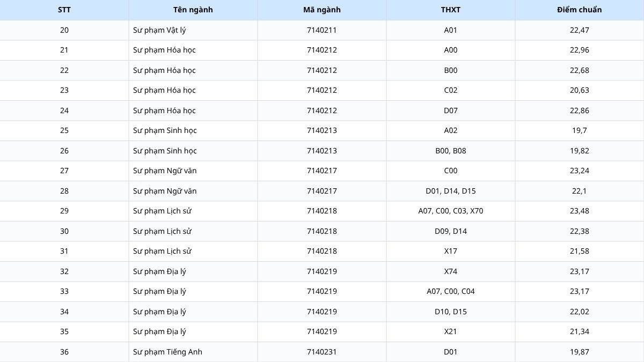Click the score 21,34 cell

[580, 331]
